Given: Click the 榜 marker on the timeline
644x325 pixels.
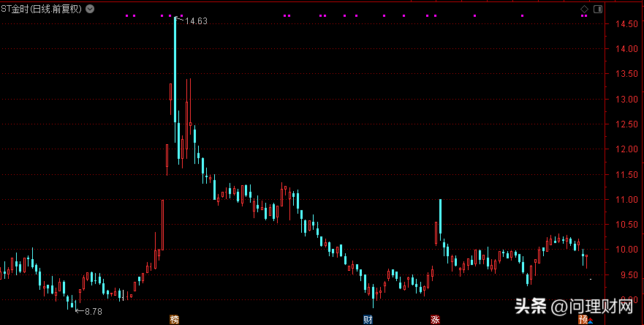Looking at the screenshot, I should click(x=174, y=319).
